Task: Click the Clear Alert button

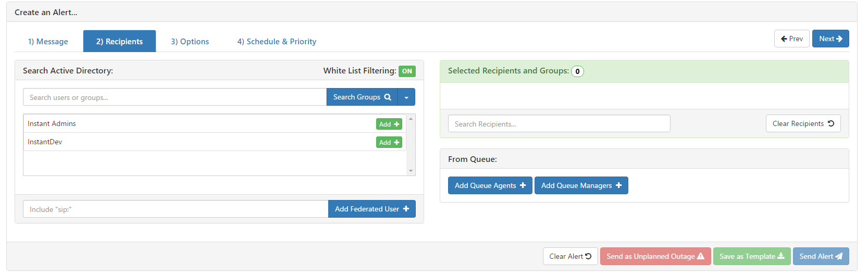Action: (571, 256)
